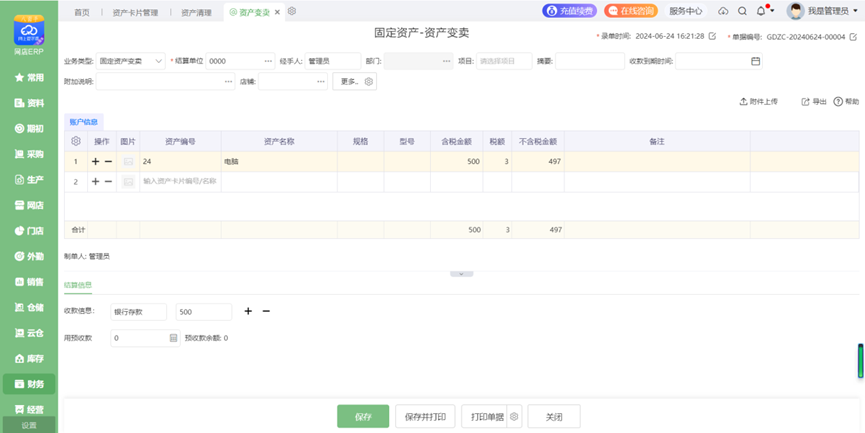The width and height of the screenshot is (865, 433).
Task: Open the 云仓 sidebar menu
Action: tap(29, 333)
